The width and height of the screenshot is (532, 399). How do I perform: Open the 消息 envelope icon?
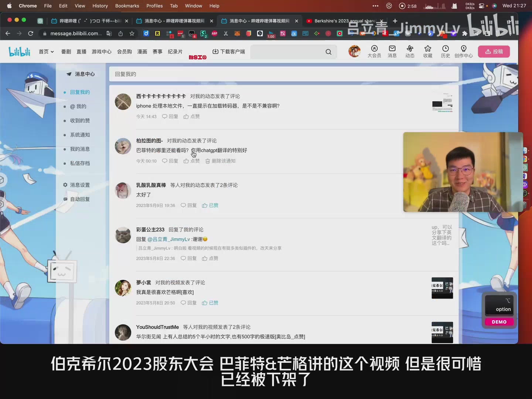[392, 51]
